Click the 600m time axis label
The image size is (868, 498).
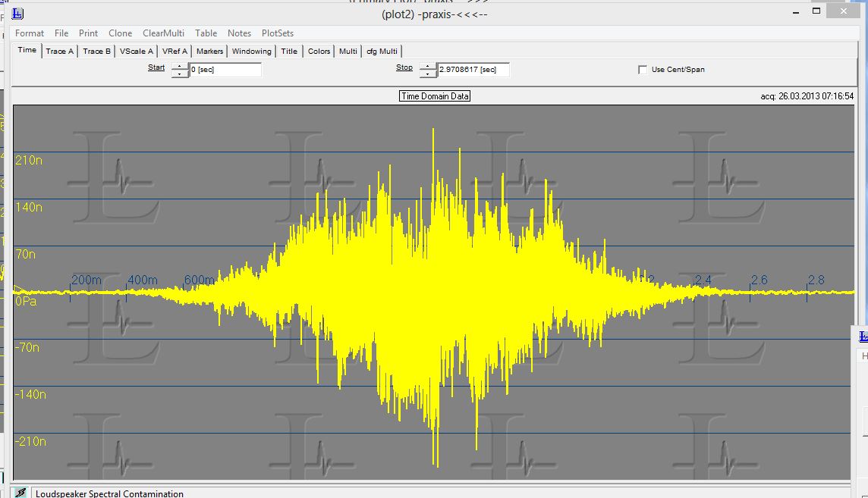[x=200, y=280]
